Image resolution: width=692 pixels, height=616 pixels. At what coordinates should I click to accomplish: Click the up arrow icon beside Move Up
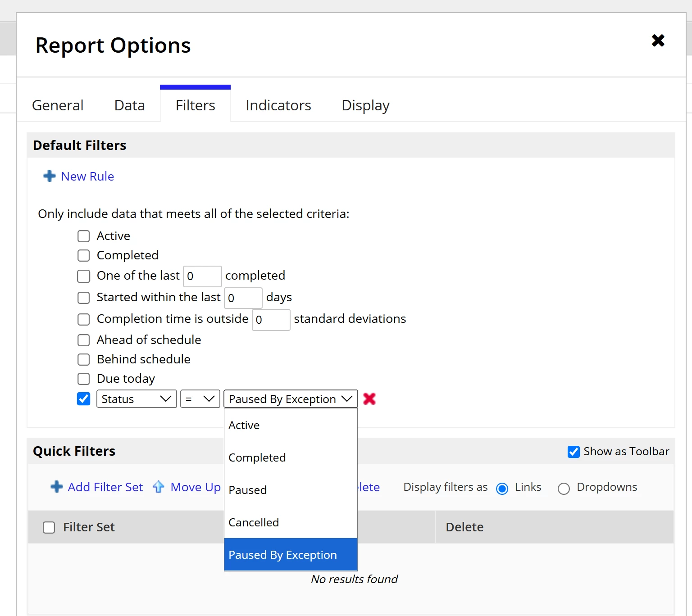coord(159,487)
